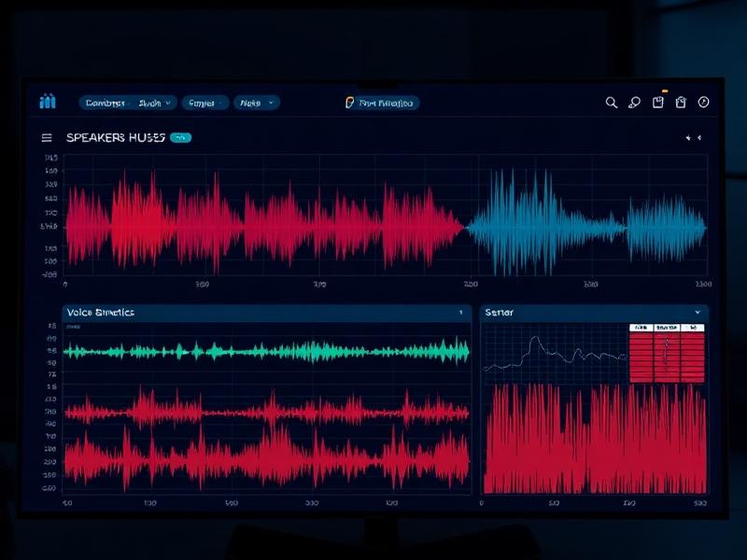
Task: Click the lock icon in the top toolbar
Action: 682,103
